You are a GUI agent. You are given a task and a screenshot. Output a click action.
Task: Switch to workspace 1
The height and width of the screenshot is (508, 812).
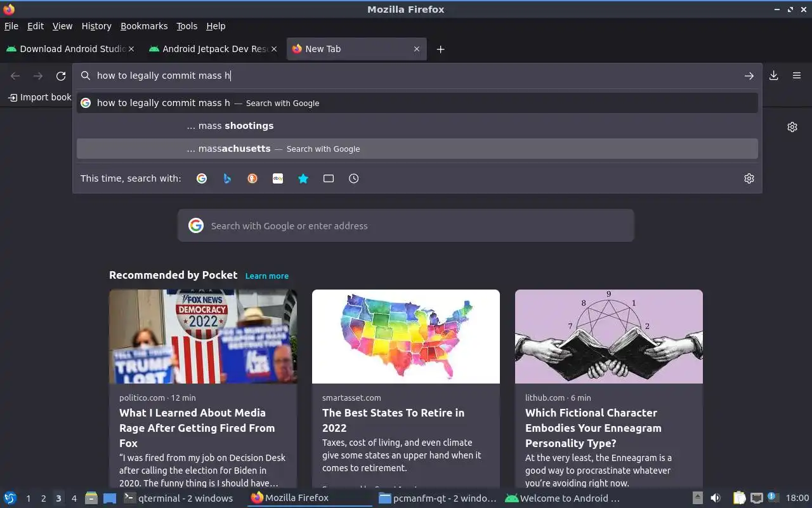(28, 498)
